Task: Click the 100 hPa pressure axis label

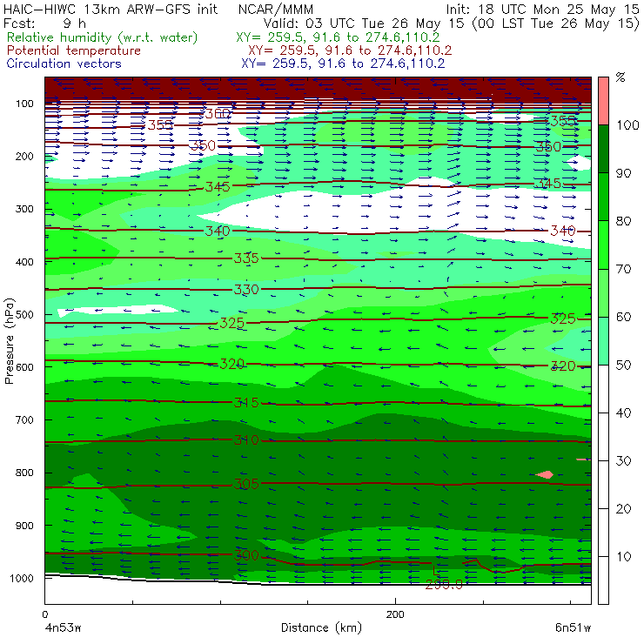Action: point(24,104)
